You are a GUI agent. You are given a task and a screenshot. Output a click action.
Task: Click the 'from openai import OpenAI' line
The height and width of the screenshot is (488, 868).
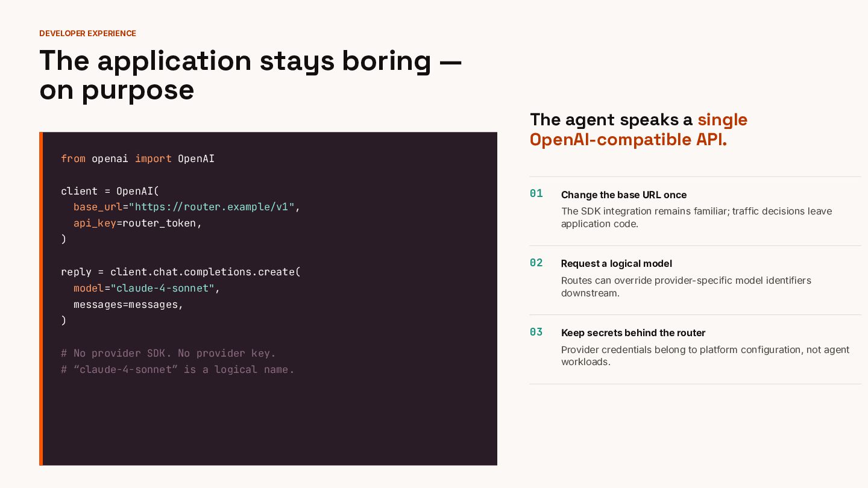coord(137,158)
